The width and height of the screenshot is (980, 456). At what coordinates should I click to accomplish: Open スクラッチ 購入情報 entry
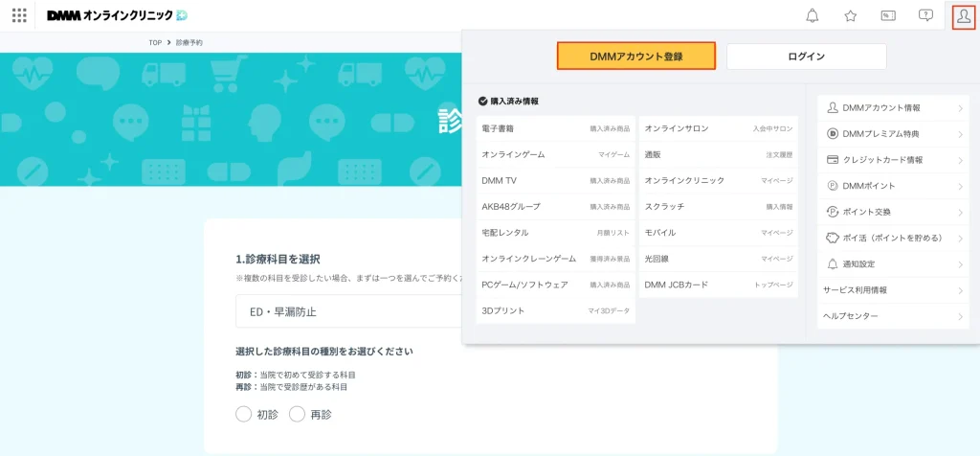click(718, 206)
